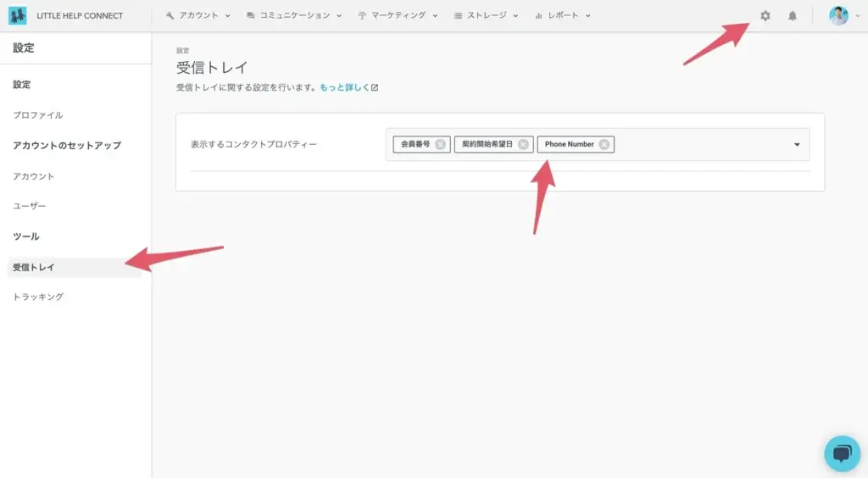Open トラッキング in the sidebar
Viewport: 868px width, 478px height.
[x=38, y=297]
